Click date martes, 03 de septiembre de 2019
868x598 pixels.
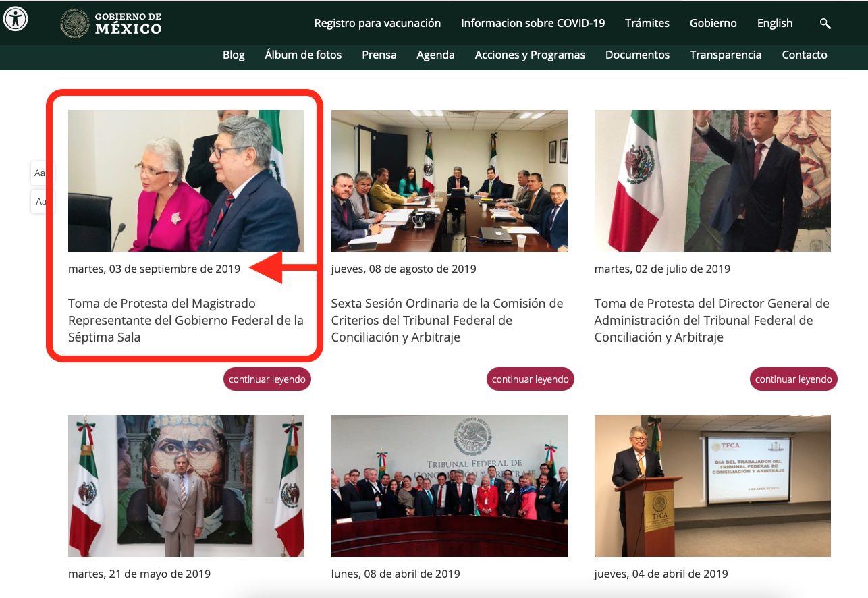pos(154,269)
